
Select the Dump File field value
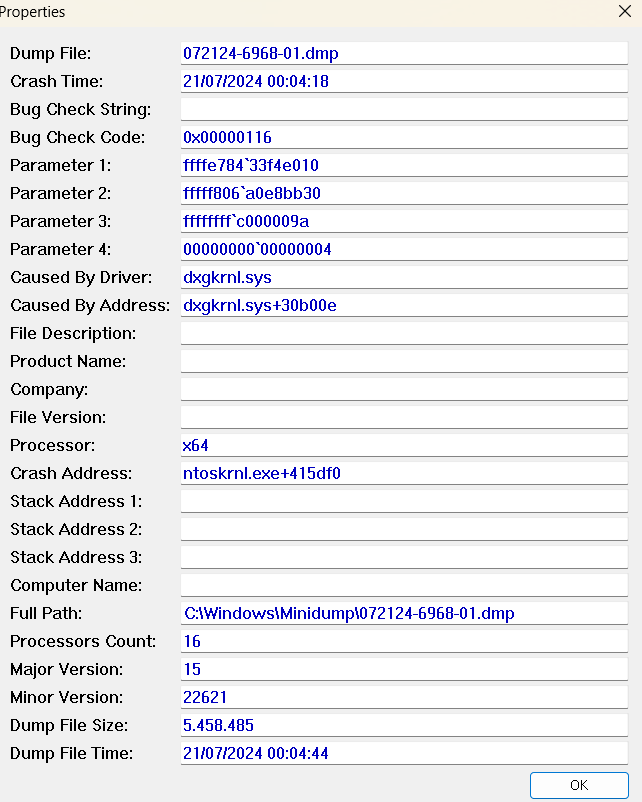click(404, 53)
